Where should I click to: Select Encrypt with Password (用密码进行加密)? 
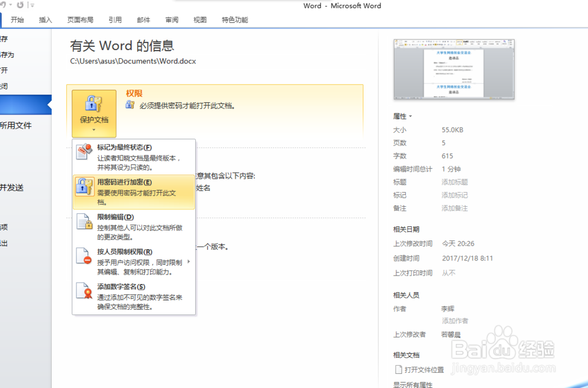134,192
